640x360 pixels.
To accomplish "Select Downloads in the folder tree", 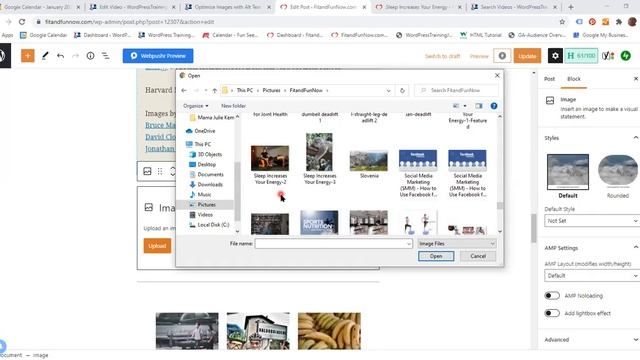I will click(210, 184).
